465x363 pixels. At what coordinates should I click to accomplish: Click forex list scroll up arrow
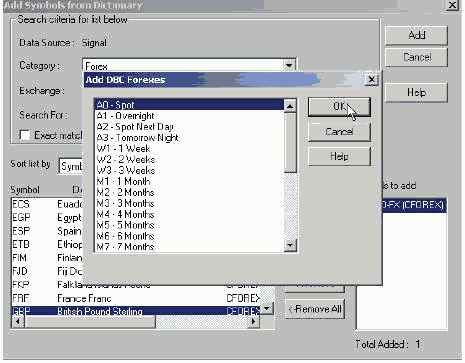tap(290, 106)
